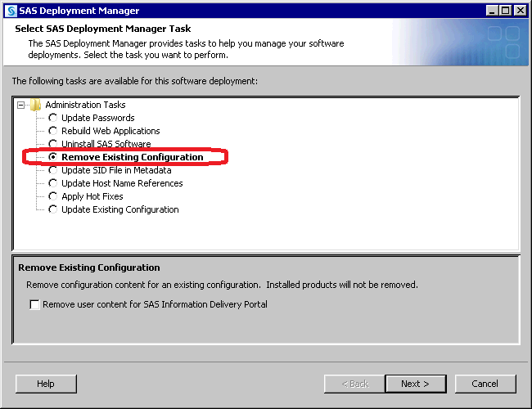Image resolution: width=532 pixels, height=409 pixels.
Task: Enable Remove user content for Portal checkbox
Action: click(34, 304)
